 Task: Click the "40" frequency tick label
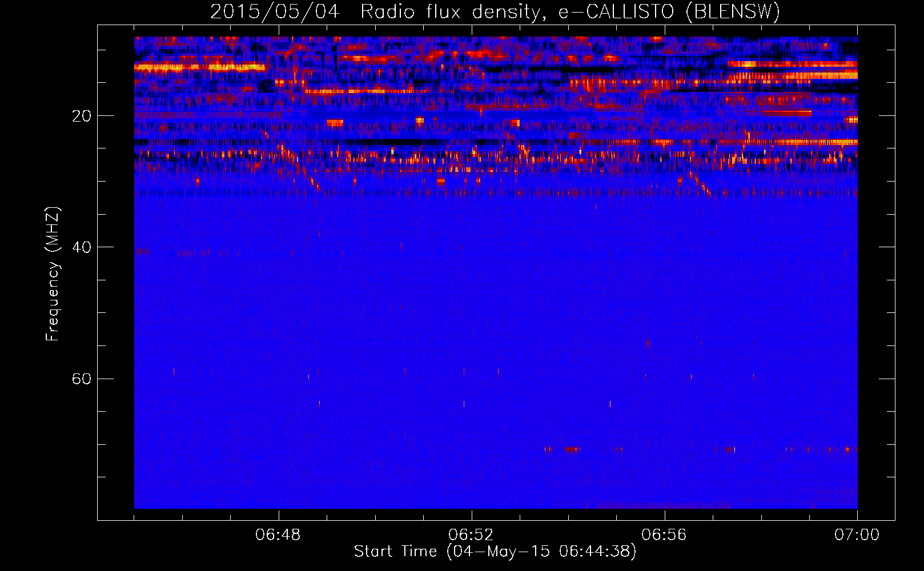(82, 247)
